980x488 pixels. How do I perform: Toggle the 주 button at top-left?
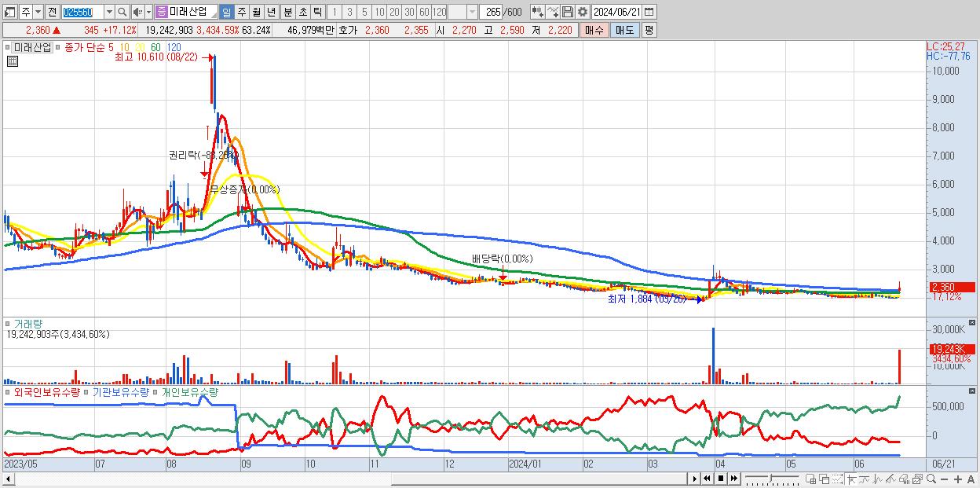pyautogui.click(x=25, y=12)
